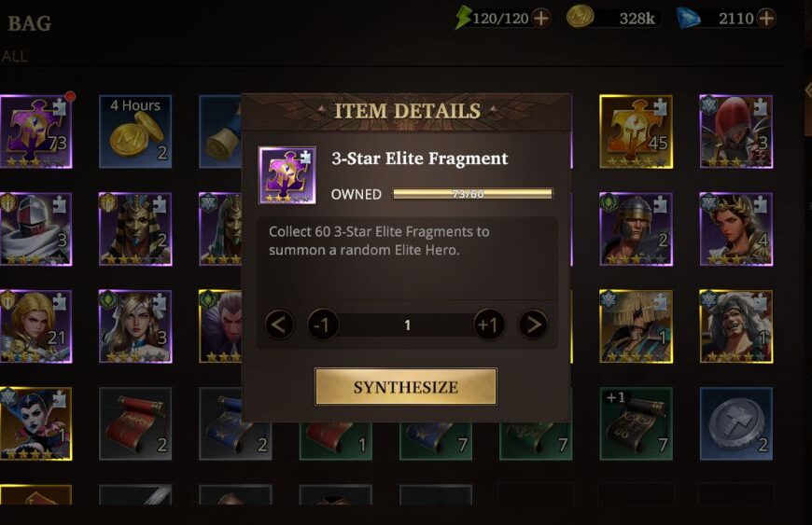Select the pharaoh hero fragment showing 2
Screen dimensions: 812x525
(x=135, y=229)
